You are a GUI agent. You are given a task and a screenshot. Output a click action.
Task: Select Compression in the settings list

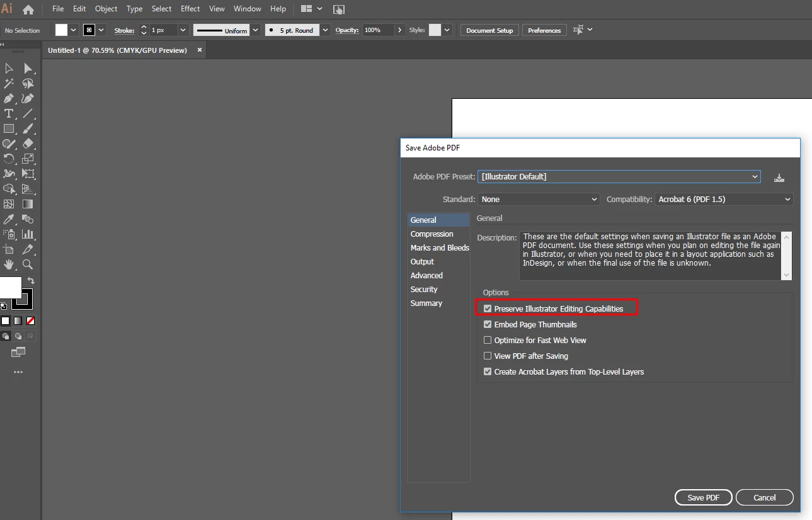432,234
